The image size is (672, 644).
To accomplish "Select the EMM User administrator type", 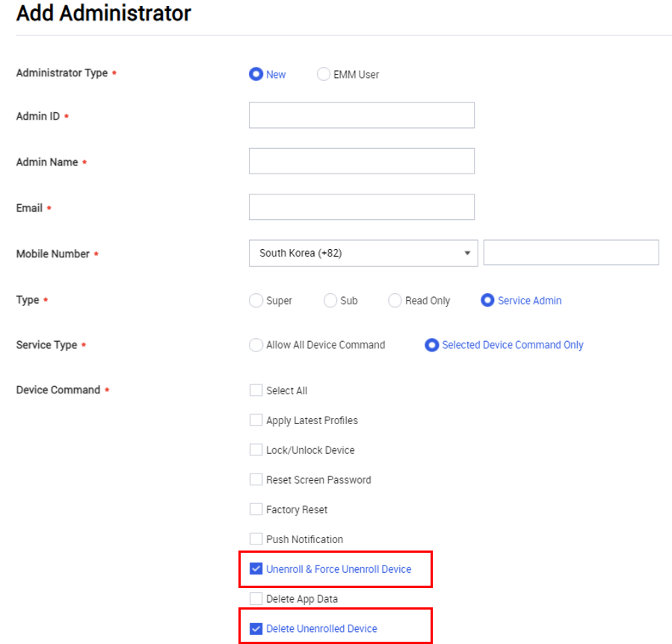I will tap(323, 74).
